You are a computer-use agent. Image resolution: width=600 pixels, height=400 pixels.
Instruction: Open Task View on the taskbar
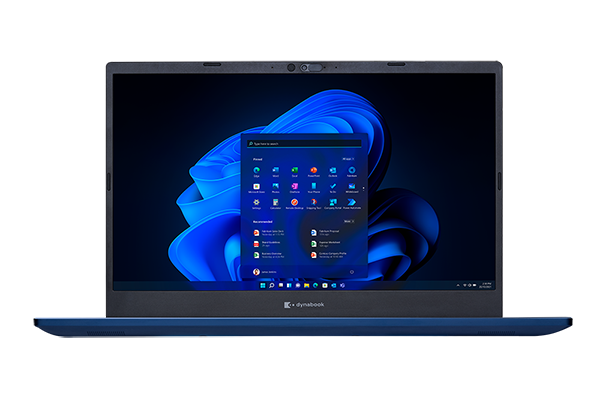click(280, 286)
